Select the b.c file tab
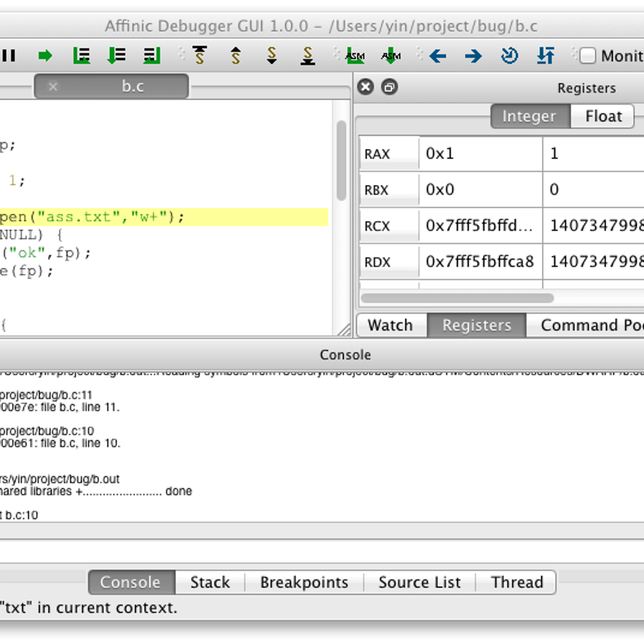Viewport: 644px width, 644px height. click(x=111, y=86)
